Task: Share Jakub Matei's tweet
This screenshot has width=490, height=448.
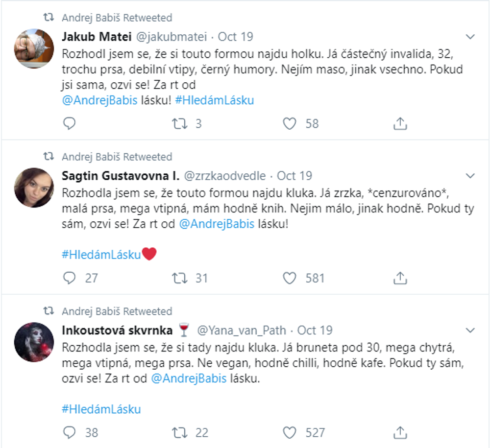Action: [402, 123]
